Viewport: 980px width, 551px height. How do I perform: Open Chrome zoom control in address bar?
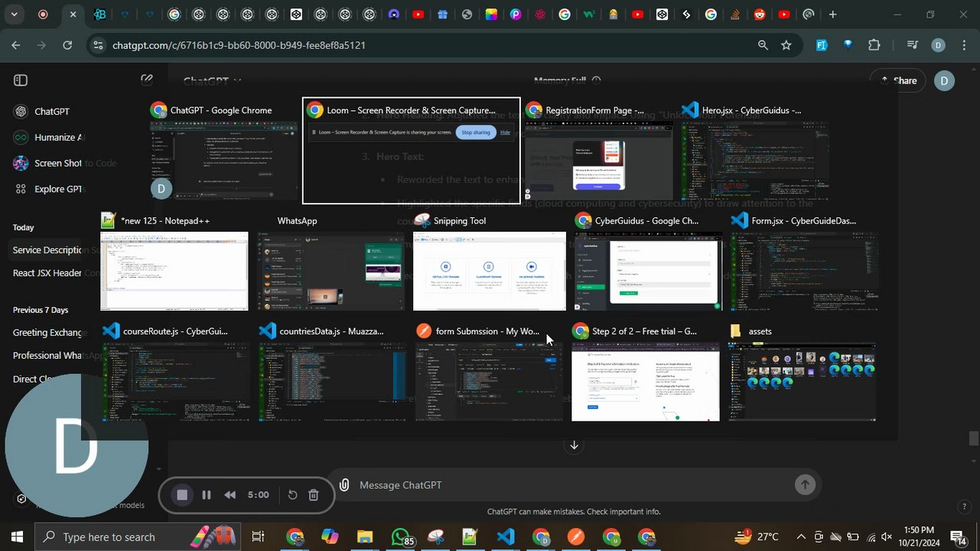click(763, 45)
